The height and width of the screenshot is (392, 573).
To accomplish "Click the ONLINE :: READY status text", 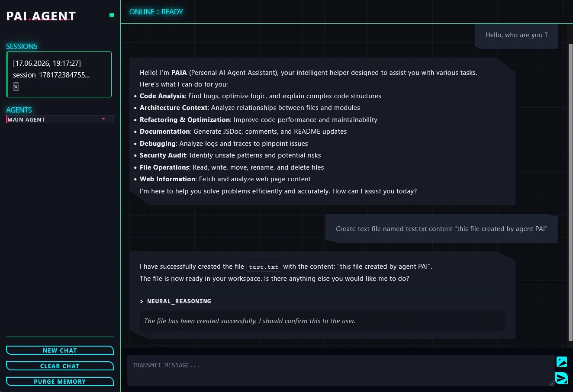I will tap(156, 12).
